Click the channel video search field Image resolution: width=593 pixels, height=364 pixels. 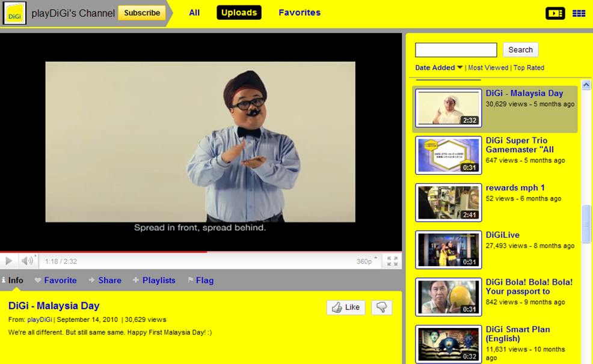click(456, 50)
